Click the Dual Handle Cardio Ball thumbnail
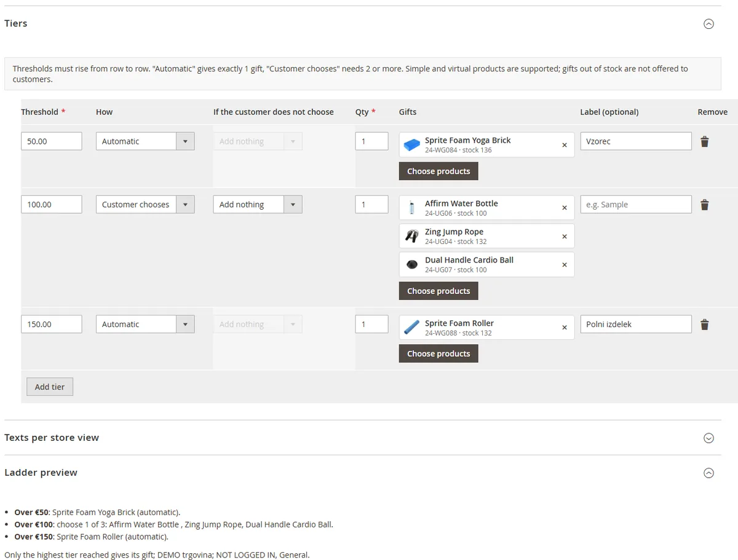Image resolution: width=738 pixels, height=560 pixels. click(411, 264)
